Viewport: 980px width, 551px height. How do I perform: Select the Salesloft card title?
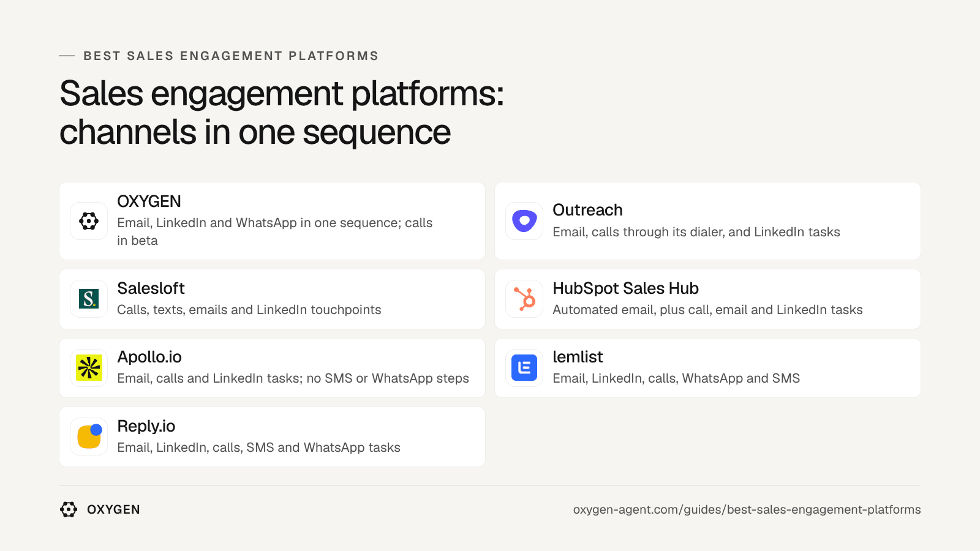pos(151,288)
